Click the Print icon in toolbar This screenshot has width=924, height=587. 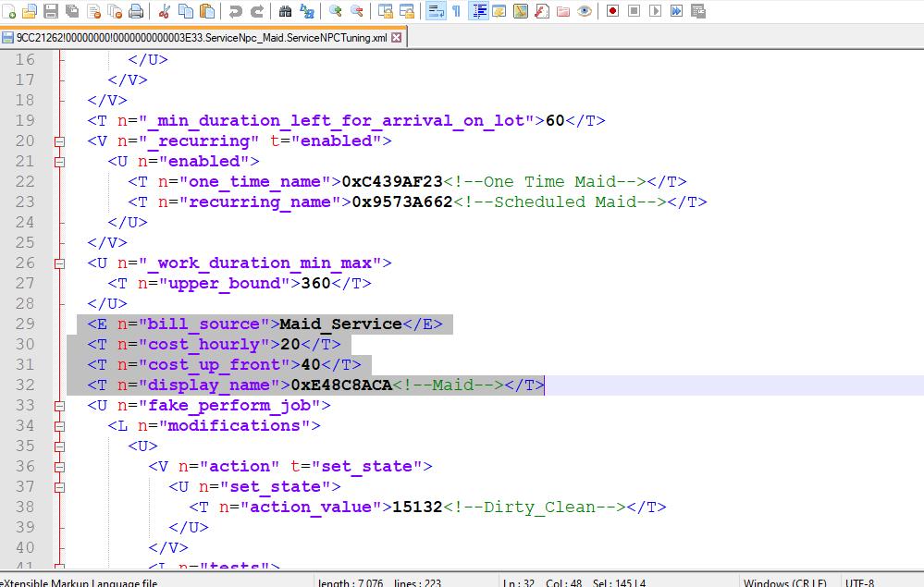coord(136,11)
